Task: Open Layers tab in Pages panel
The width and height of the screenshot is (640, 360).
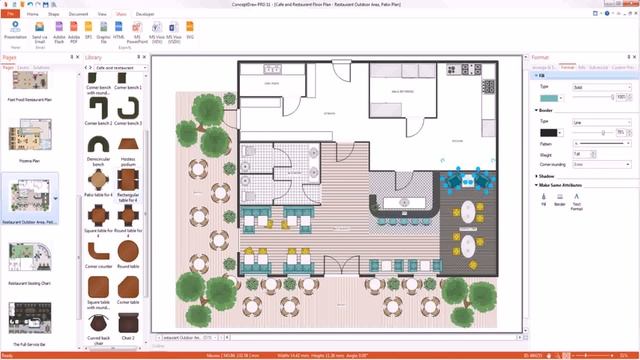Action: click(x=23, y=68)
